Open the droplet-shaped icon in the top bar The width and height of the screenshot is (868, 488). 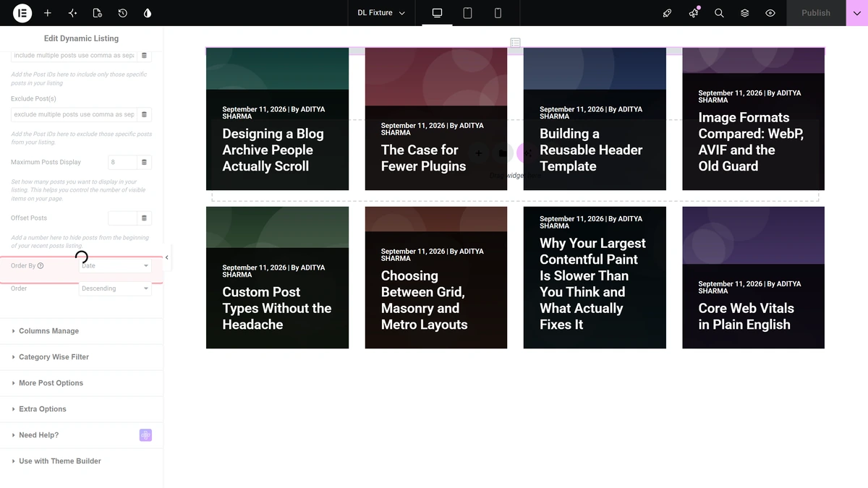click(x=148, y=13)
